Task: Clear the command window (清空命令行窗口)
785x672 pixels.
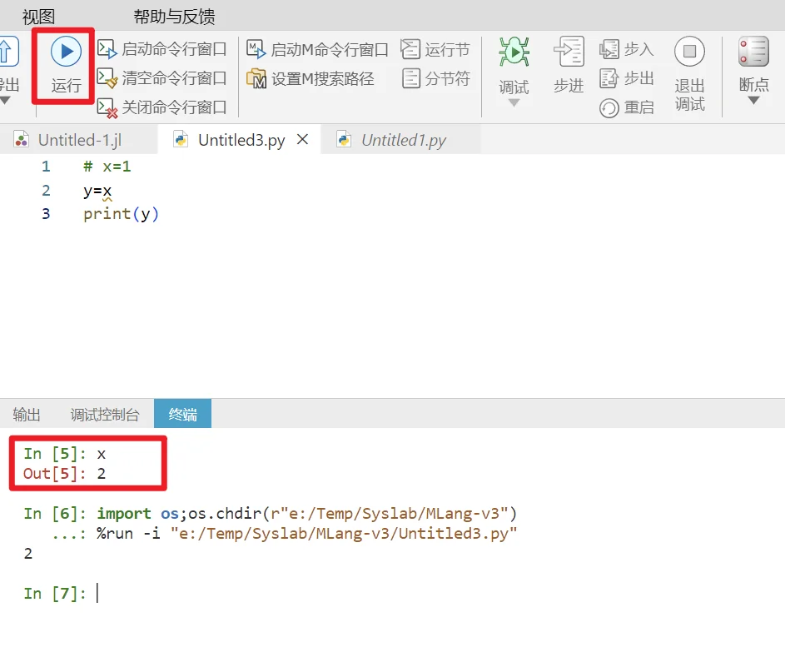Action: [x=161, y=78]
